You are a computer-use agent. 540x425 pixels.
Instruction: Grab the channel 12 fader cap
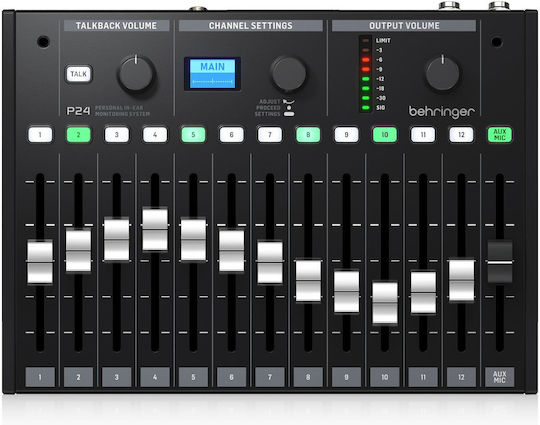click(461, 281)
